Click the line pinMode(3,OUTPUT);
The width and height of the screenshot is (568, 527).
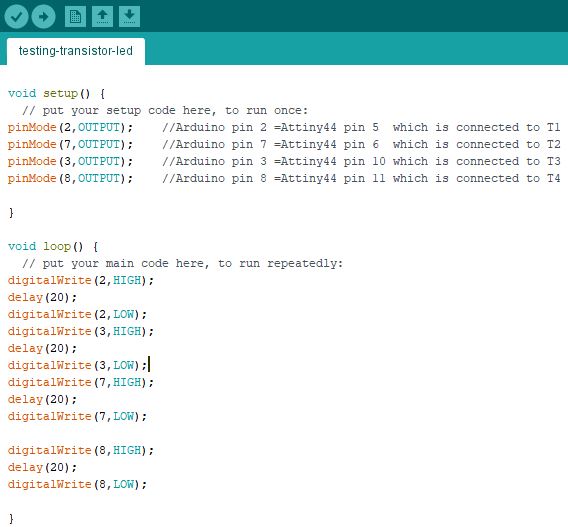(x=71, y=162)
